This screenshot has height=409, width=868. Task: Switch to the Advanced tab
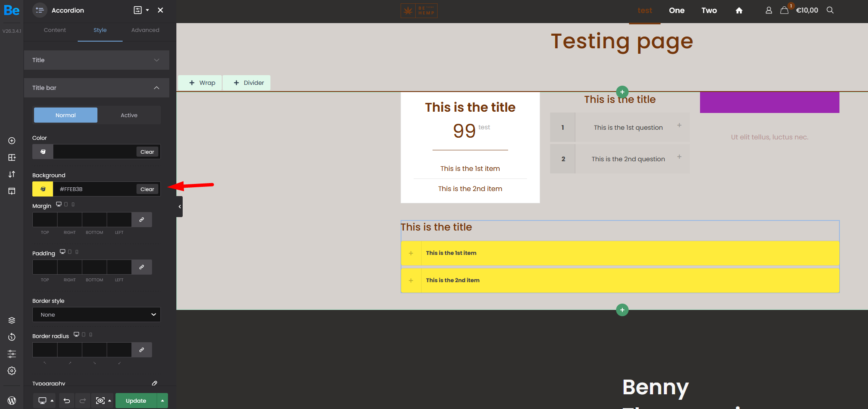coord(145,30)
